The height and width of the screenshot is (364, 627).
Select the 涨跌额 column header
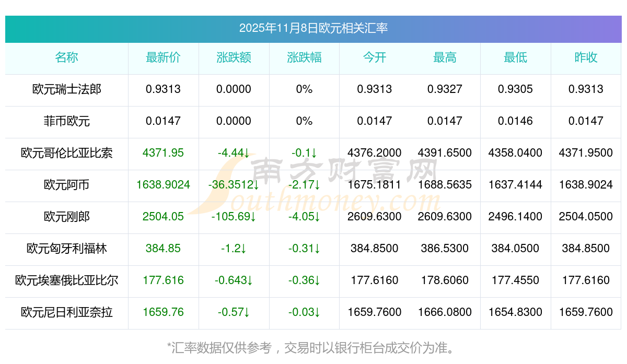(x=234, y=57)
